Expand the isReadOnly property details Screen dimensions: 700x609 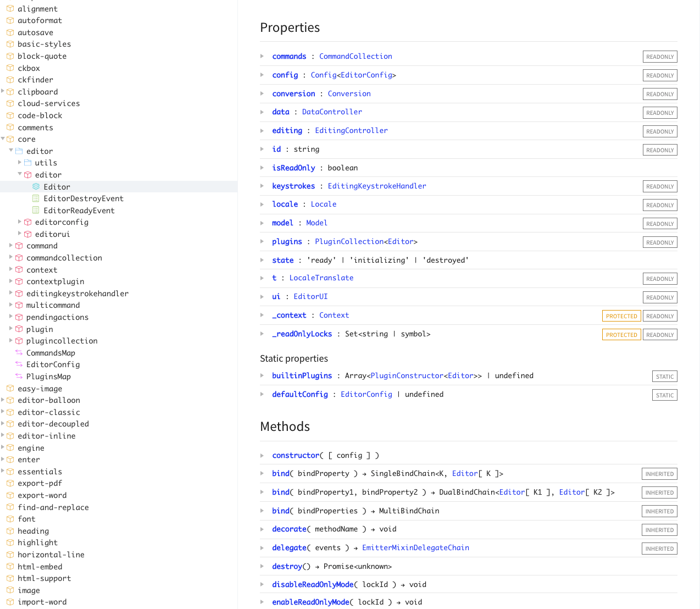[x=262, y=168]
